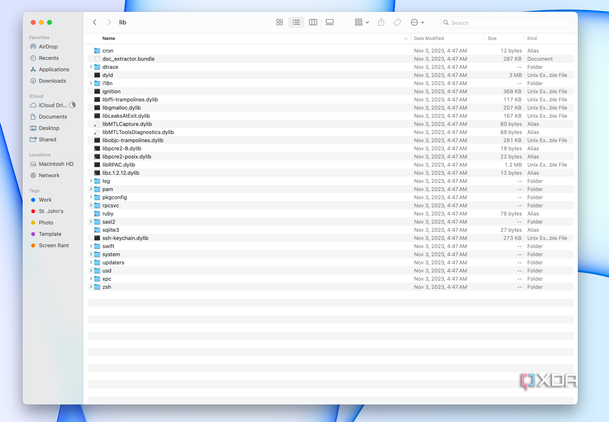Sort by the Size column header
Viewport: 609px width, 422px height.
492,38
